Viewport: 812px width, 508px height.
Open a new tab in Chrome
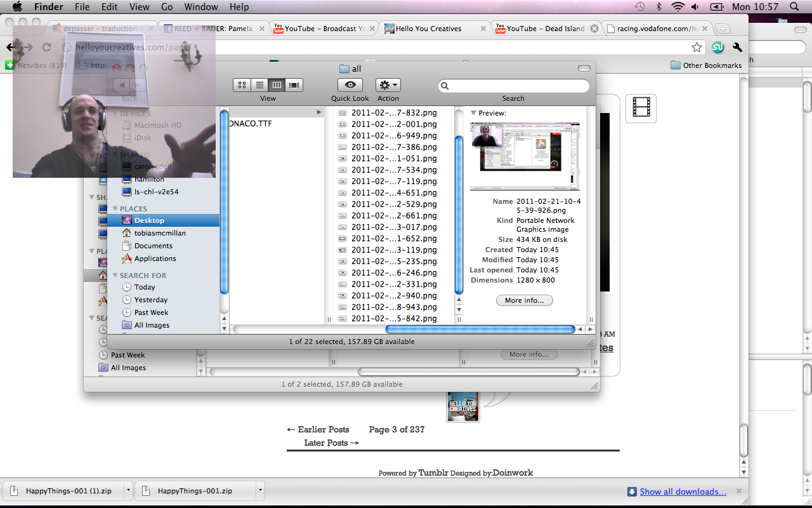723,29
